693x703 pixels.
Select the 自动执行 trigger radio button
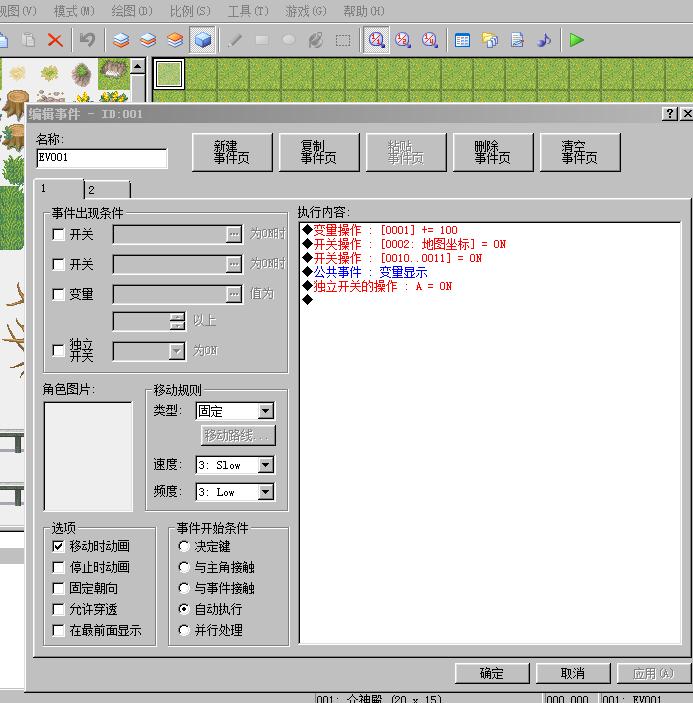pos(184,609)
